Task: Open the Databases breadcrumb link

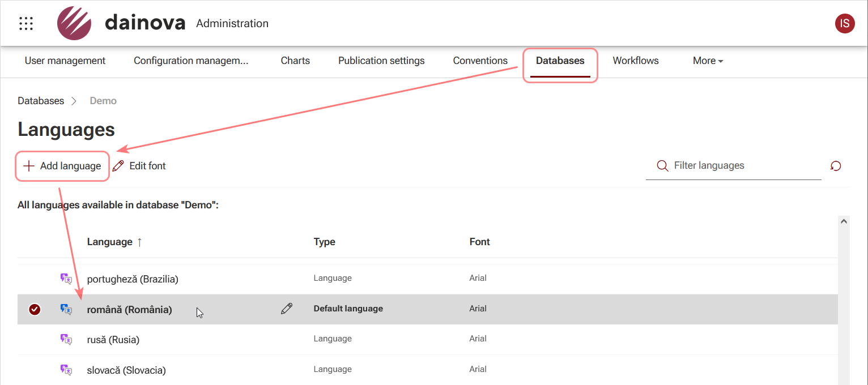Action: point(40,101)
